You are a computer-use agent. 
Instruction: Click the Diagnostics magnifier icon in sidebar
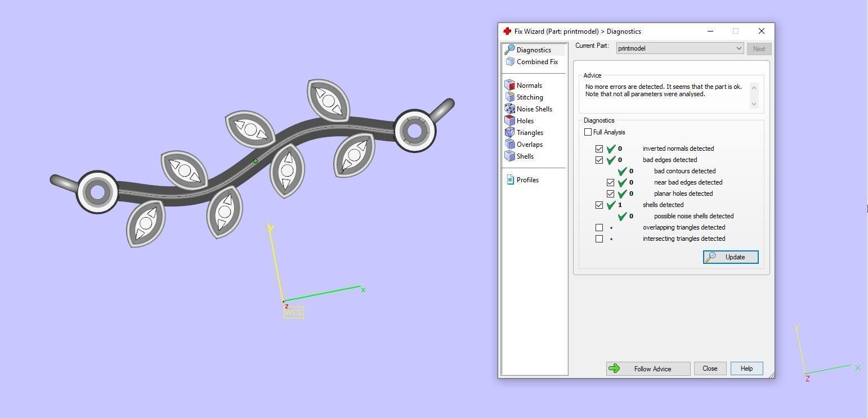(x=510, y=50)
